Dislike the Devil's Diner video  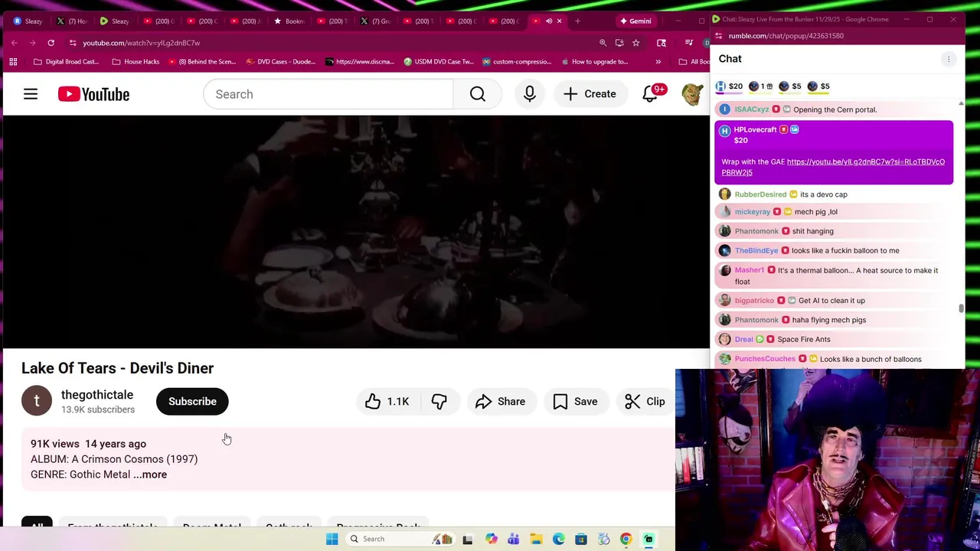click(439, 401)
